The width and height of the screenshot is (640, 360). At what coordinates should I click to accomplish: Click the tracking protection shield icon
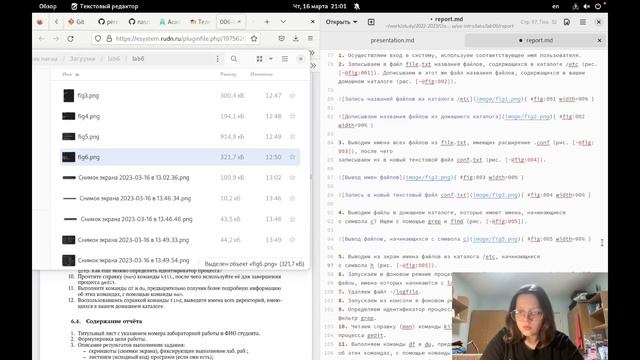coord(98,38)
